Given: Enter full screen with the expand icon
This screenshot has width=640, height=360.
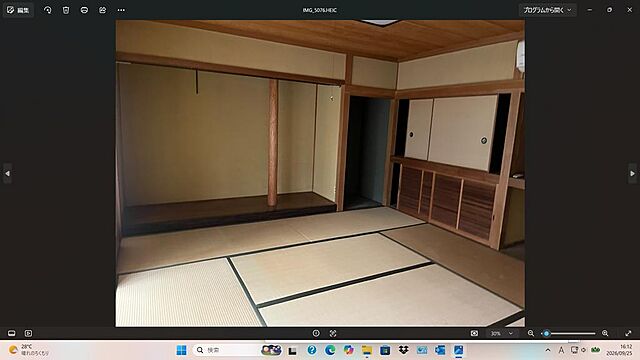Looking at the screenshot, I should click(x=628, y=333).
